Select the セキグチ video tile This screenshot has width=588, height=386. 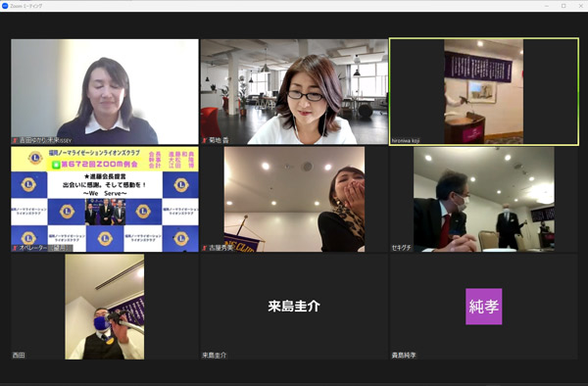point(484,199)
